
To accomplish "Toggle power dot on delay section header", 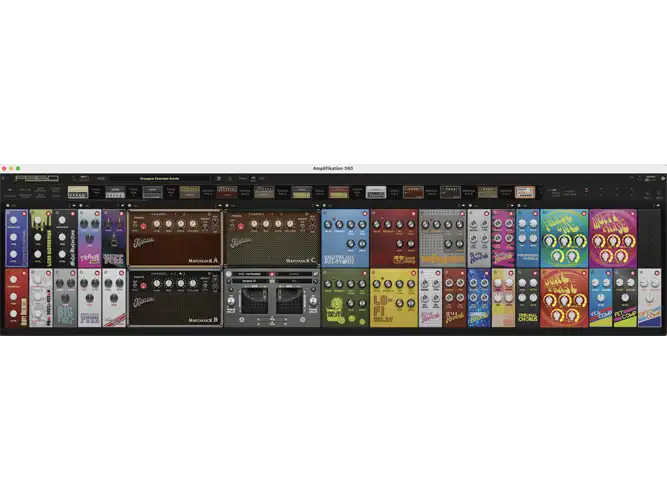I will click(325, 206).
